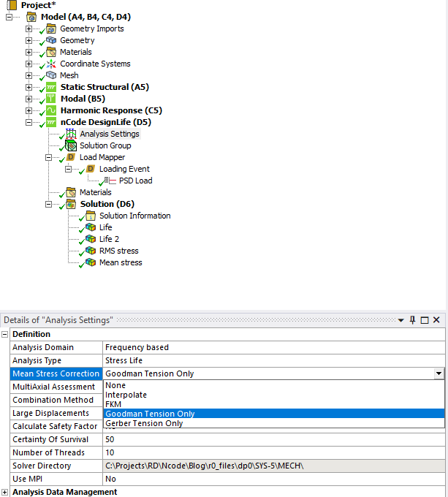
Task: Select the Mean stress result item
Action: coord(121,262)
